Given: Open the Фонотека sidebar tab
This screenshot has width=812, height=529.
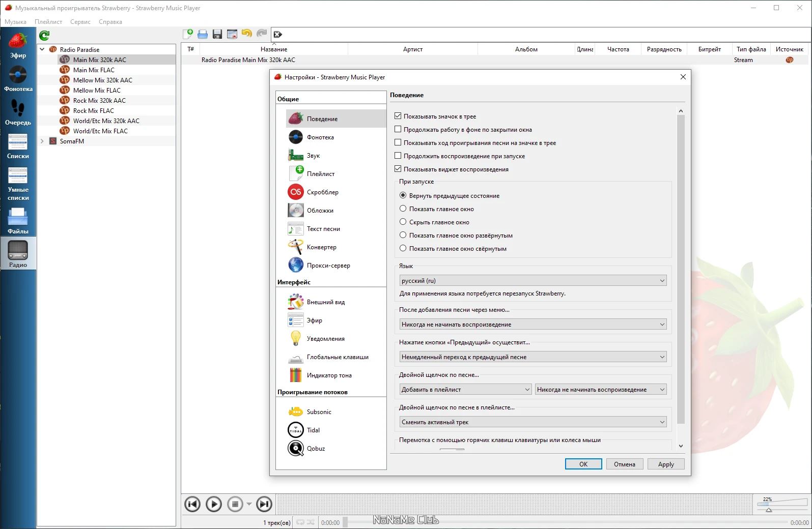Looking at the screenshot, I should (x=18, y=79).
